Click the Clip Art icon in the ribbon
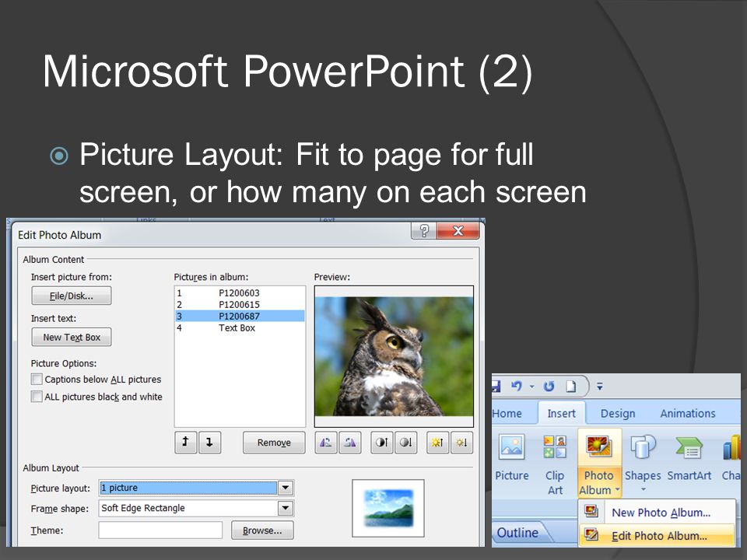747x560 pixels. pyautogui.click(x=555, y=447)
